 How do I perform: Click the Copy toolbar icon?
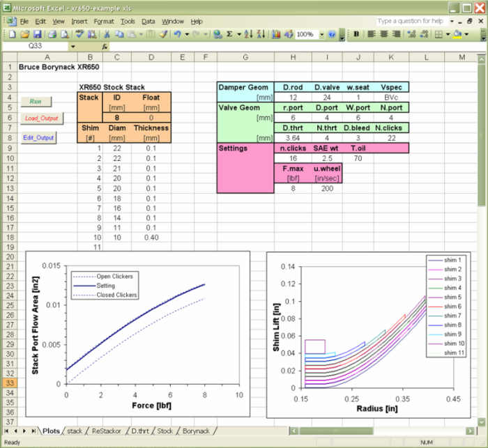coord(119,34)
